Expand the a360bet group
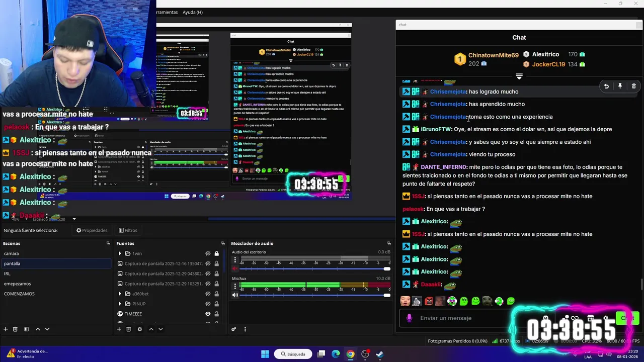 pos(120,294)
